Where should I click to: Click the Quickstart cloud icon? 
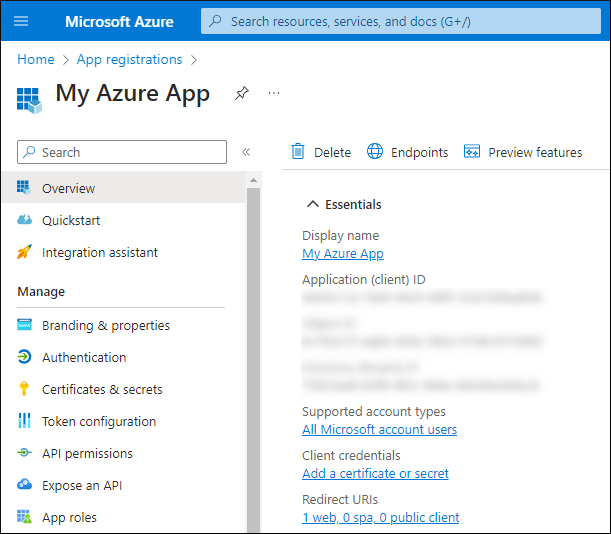(x=24, y=220)
